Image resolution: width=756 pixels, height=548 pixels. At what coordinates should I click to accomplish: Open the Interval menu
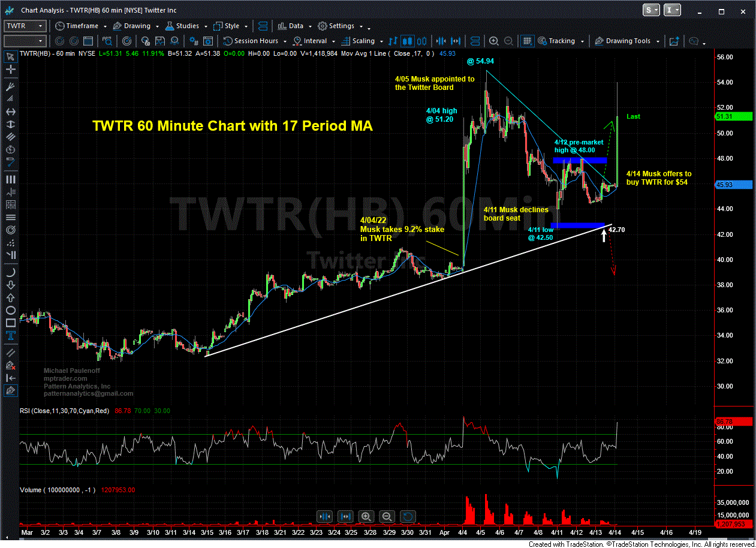pyautogui.click(x=310, y=41)
